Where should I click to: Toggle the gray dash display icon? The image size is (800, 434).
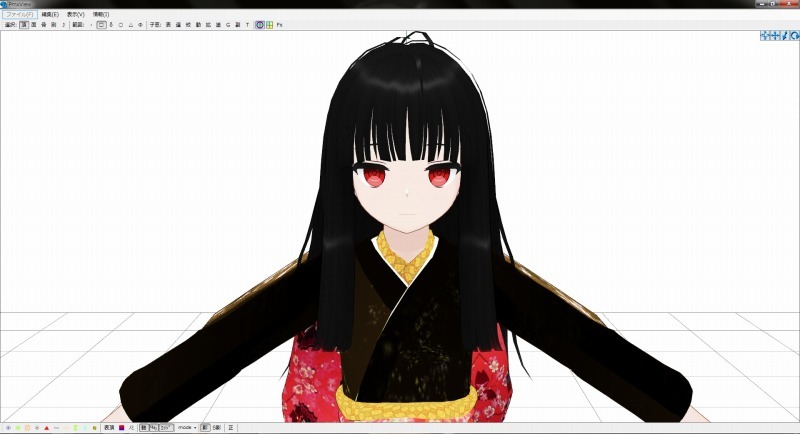click(x=56, y=428)
